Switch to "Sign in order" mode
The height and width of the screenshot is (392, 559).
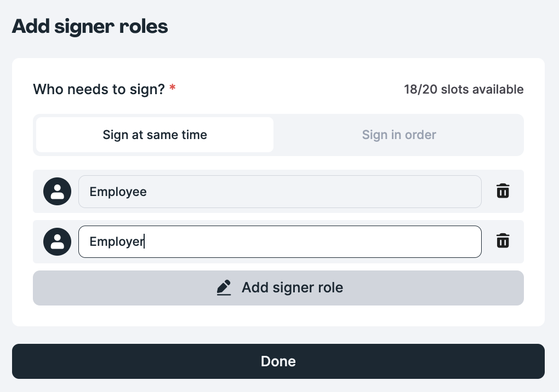[398, 135]
